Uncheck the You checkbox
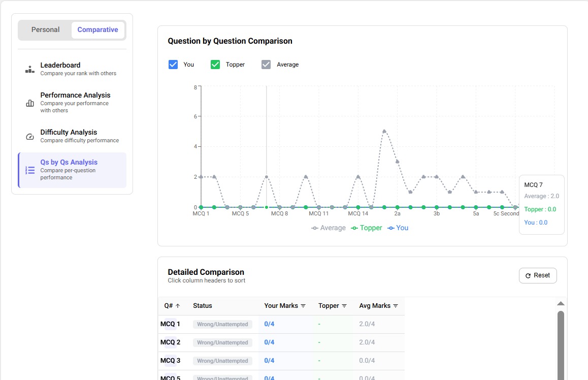This screenshot has width=588, height=380. (173, 65)
